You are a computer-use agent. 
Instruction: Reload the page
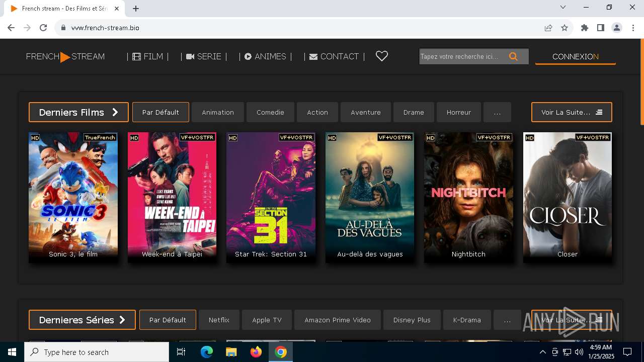coord(43,28)
